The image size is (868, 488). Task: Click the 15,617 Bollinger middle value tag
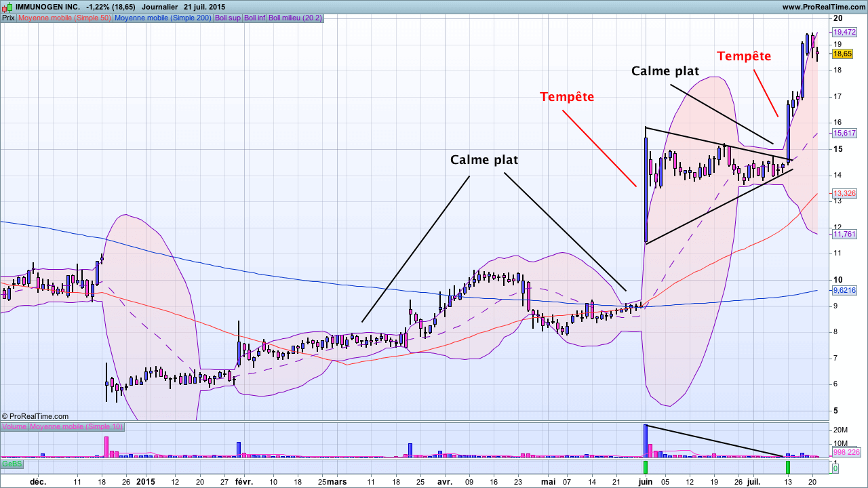click(845, 134)
